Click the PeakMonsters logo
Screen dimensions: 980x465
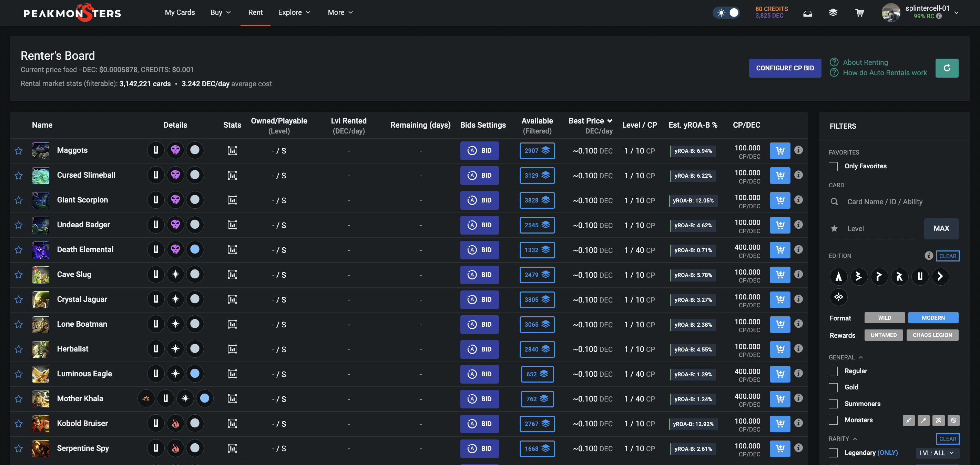point(72,13)
